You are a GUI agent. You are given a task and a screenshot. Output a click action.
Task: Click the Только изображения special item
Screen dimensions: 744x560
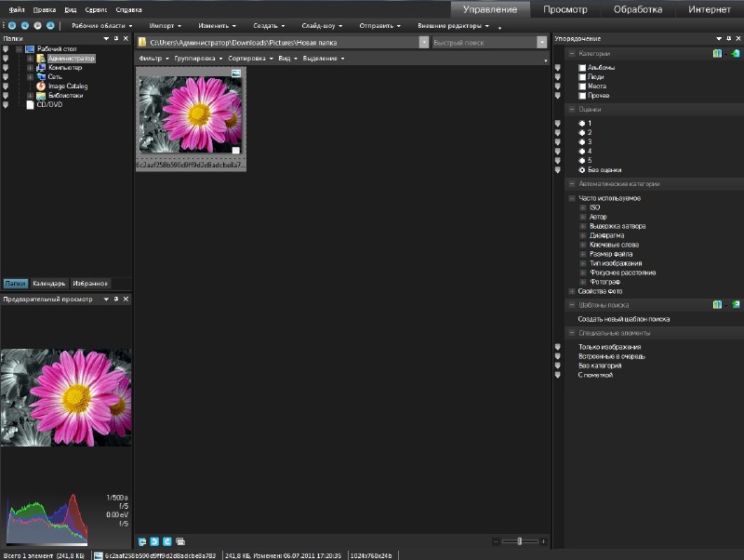(609, 347)
